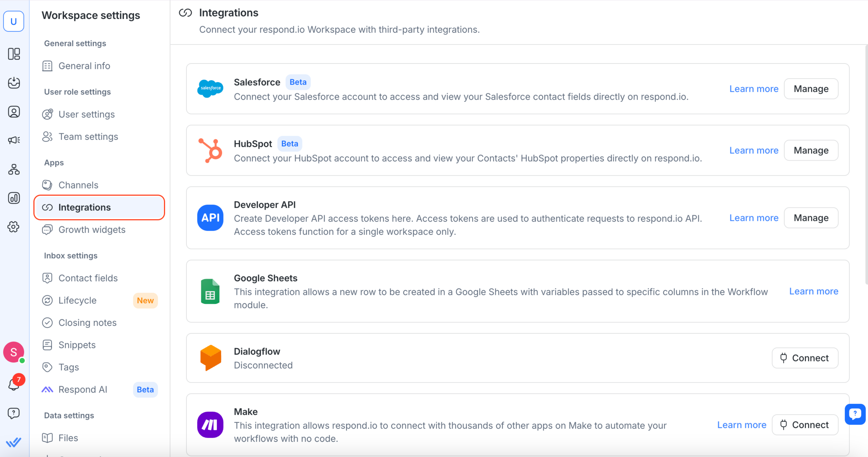The height and width of the screenshot is (457, 868).
Task: Open Learn more for HubSpot
Action: 754,150
